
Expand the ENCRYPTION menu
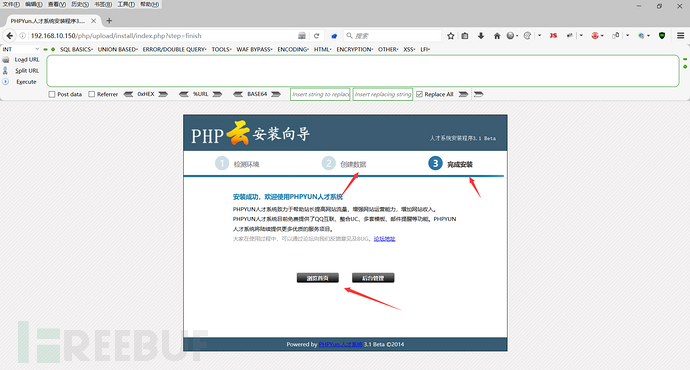point(355,49)
